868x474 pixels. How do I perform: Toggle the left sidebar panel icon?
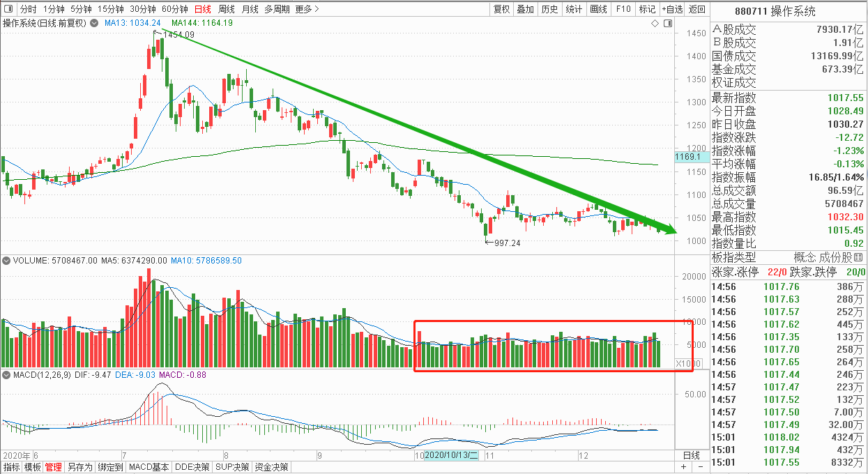pos(8,10)
